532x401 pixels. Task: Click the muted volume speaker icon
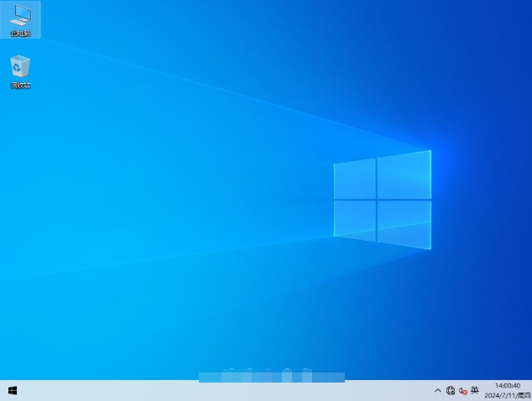point(462,391)
